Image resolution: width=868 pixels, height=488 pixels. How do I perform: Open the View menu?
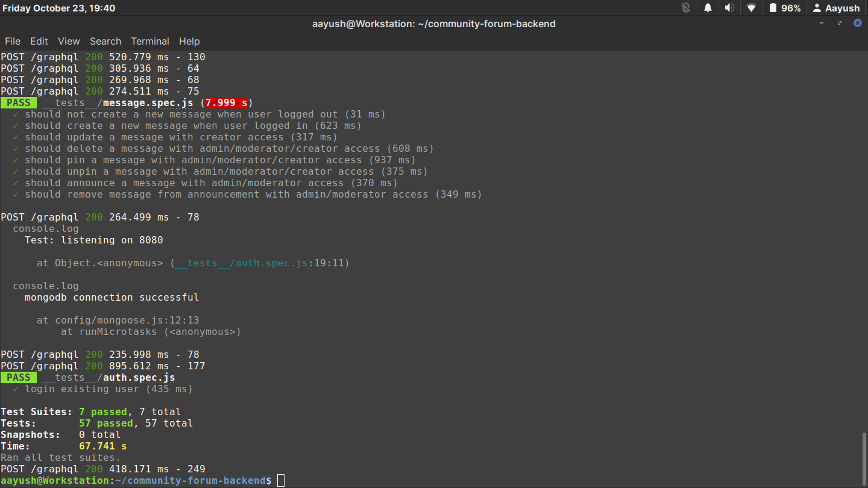69,42
